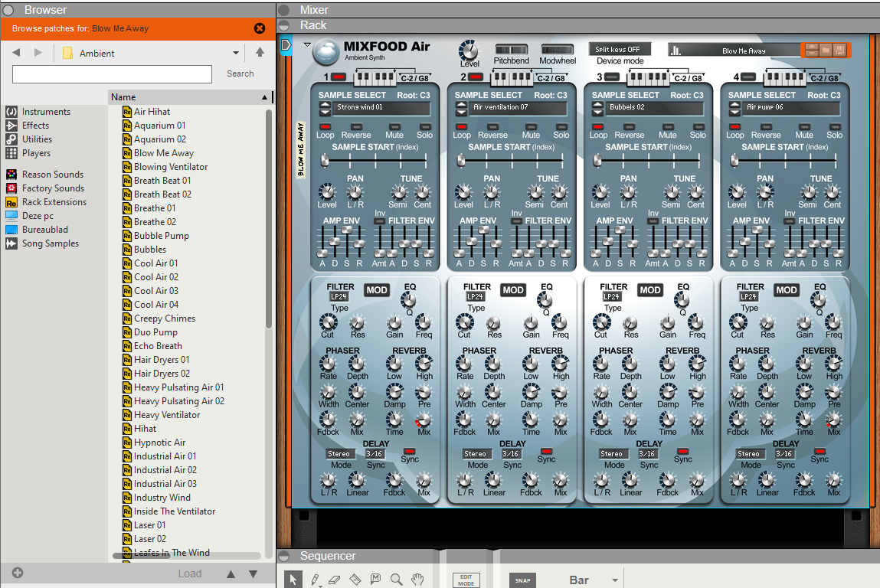Collapse the Sequencer panel

click(x=284, y=556)
